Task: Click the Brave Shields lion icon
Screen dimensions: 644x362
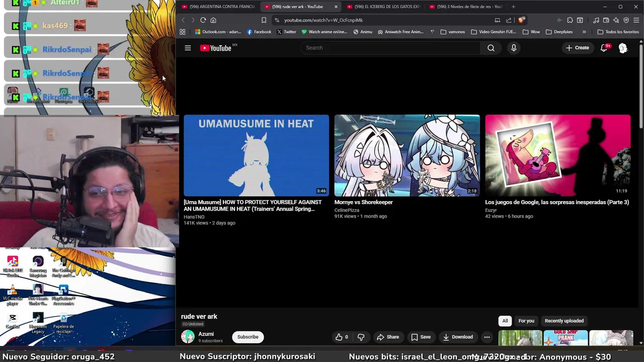Action: click(x=521, y=20)
